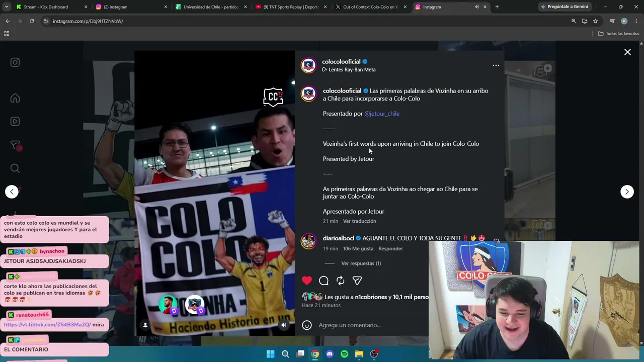Click the 'Pregúntale a Gemini' button
The width and height of the screenshot is (644, 362).
(x=564, y=7)
